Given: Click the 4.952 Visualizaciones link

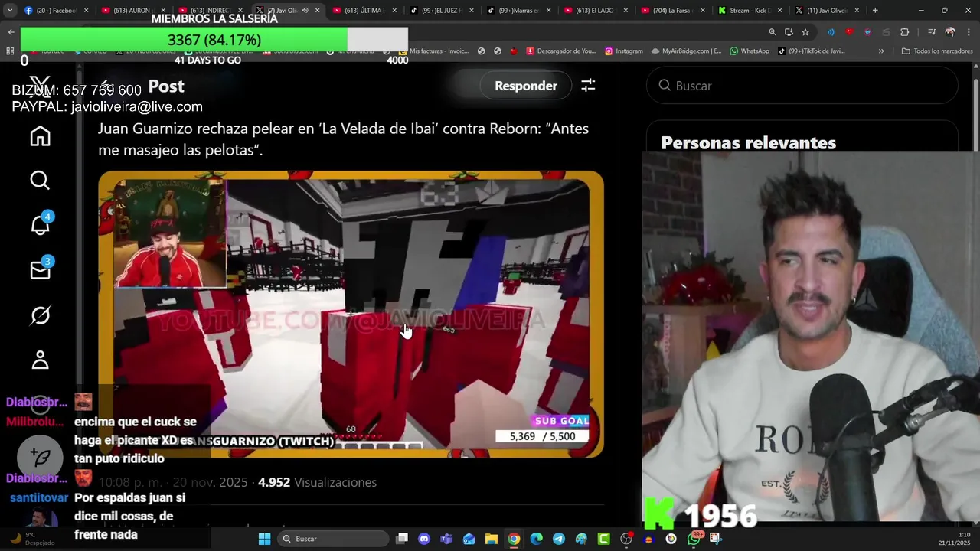Looking at the screenshot, I should 317,482.
